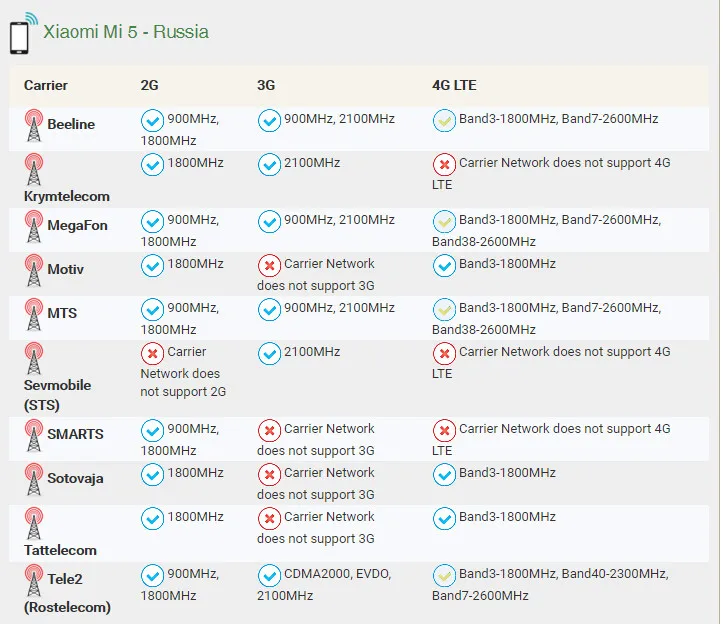Click Motiv 4G LTE blue checkmark icon
723x624 pixels.
pos(444,266)
